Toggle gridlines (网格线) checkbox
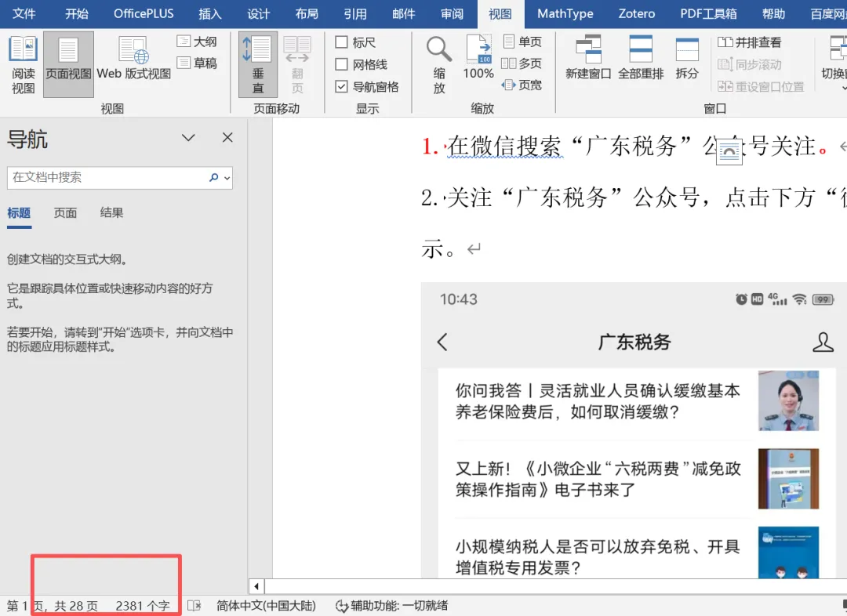 pos(341,64)
